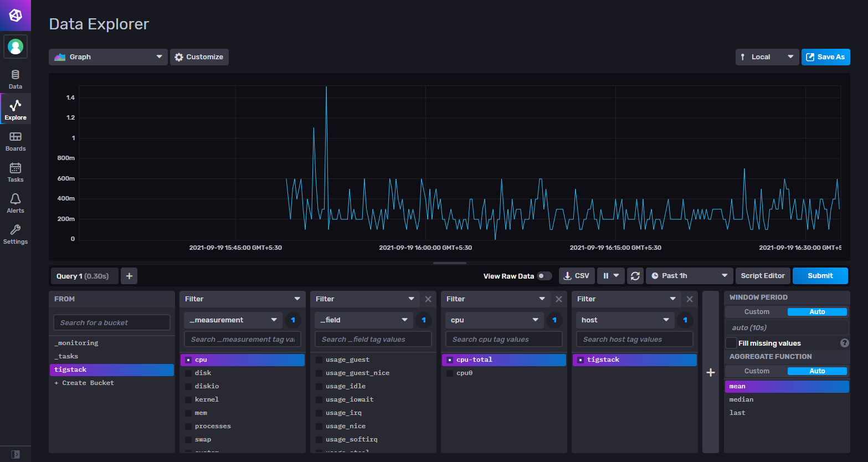Click the Create Bucket link

point(84,382)
